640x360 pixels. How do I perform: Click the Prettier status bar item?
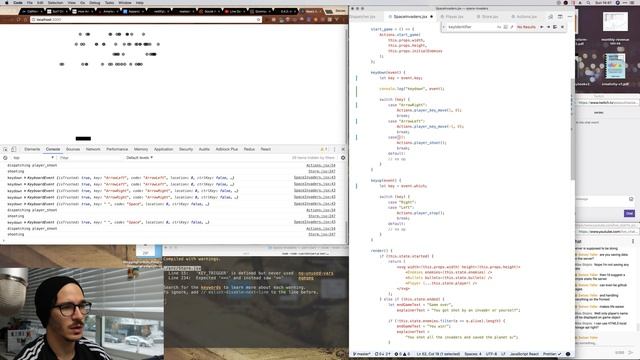(x=552, y=354)
